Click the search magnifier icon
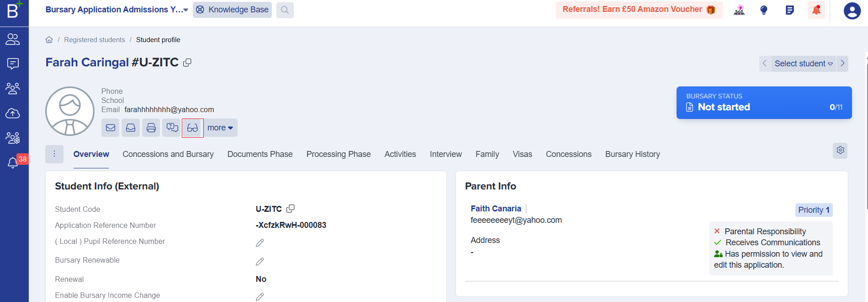The height and width of the screenshot is (302, 868). point(285,10)
